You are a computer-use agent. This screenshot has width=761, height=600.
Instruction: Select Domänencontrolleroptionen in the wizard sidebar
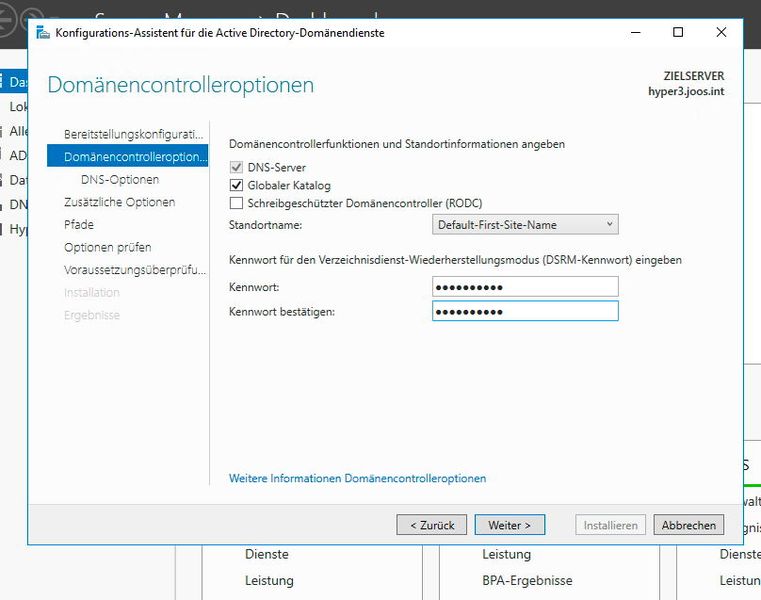coord(128,156)
